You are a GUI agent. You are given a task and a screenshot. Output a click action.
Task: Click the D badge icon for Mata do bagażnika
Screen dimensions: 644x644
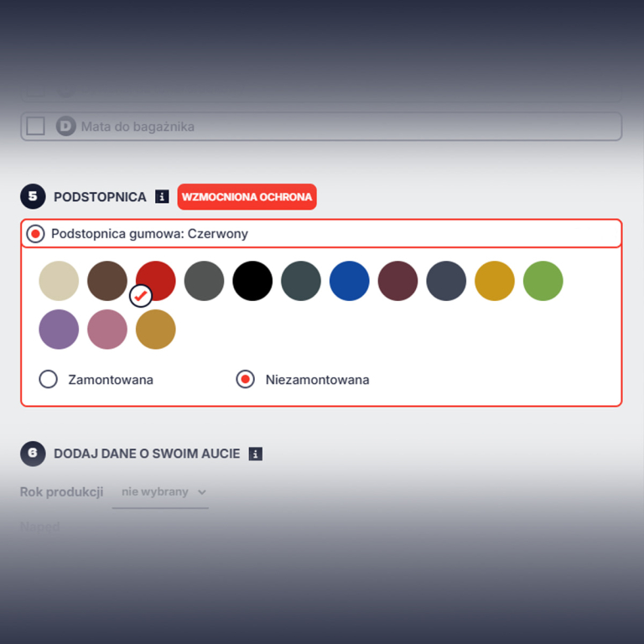(66, 127)
